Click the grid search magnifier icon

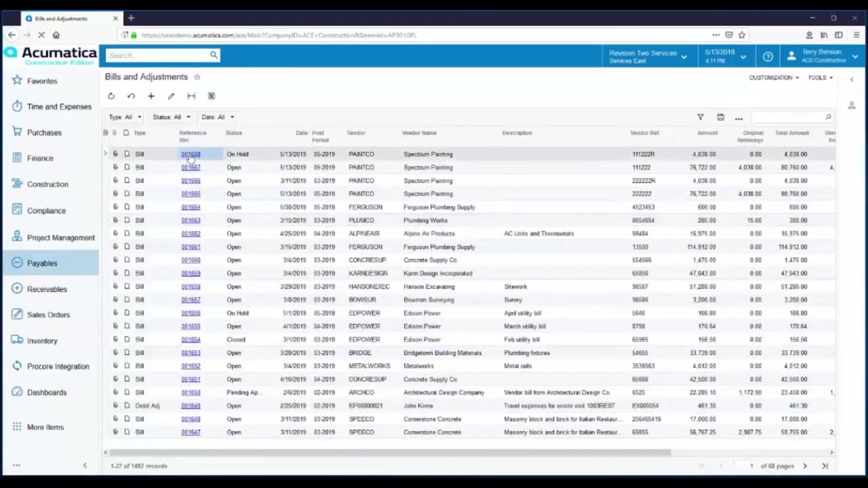828,117
